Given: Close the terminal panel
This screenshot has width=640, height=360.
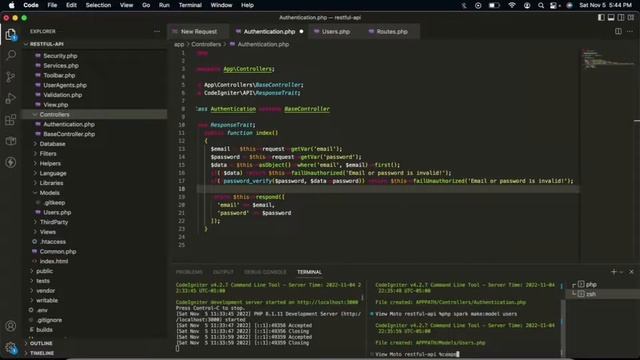Looking at the screenshot, I should pyautogui.click(x=631, y=271).
